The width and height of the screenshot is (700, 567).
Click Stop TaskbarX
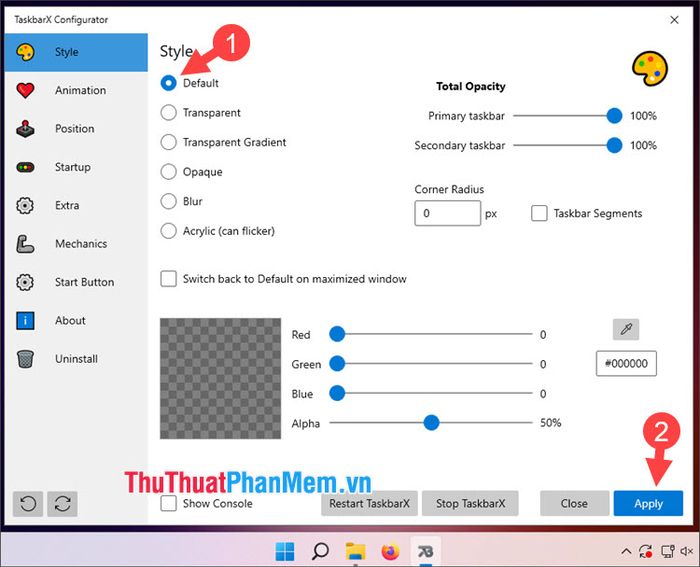tap(470, 504)
